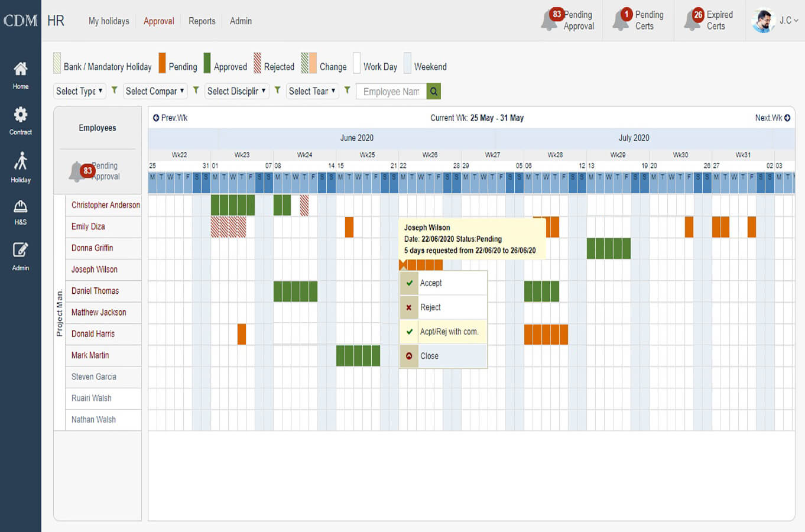
Task: Open Expired Certs bell notification
Action: tap(692, 20)
